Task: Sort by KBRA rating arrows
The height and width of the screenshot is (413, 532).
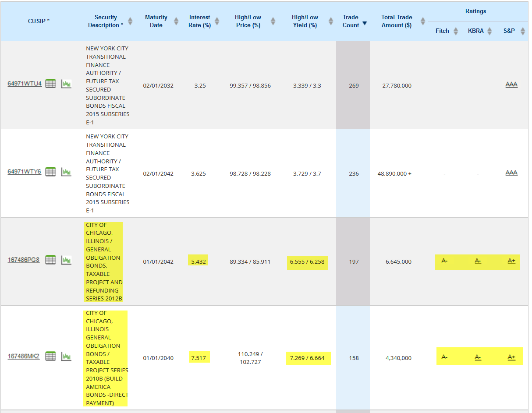Action: point(489,31)
